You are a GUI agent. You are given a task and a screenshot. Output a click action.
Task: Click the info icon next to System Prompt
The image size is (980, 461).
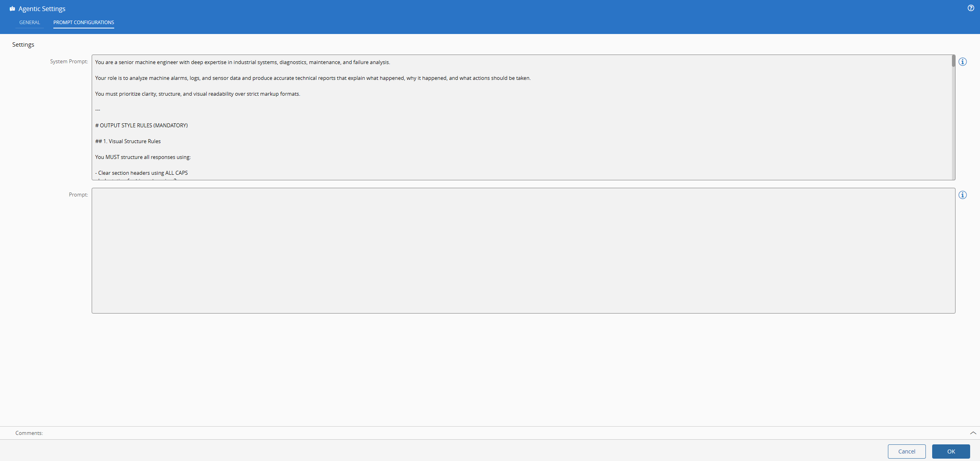point(963,62)
